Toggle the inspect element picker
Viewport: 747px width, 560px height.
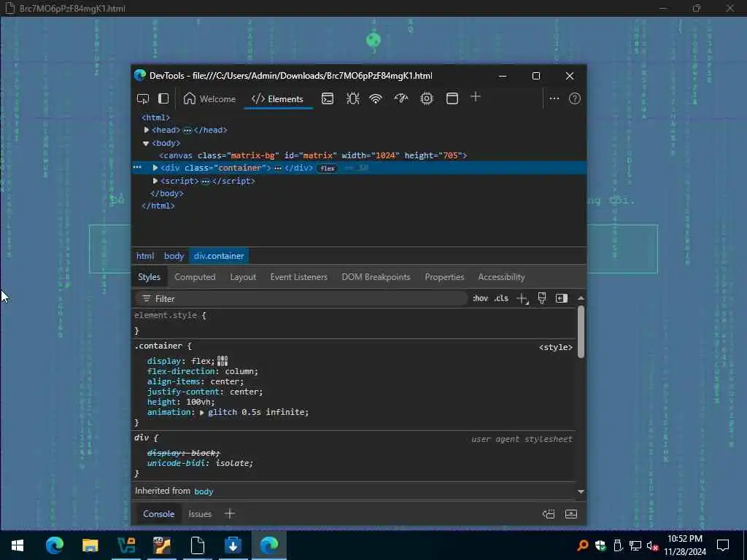click(x=142, y=98)
